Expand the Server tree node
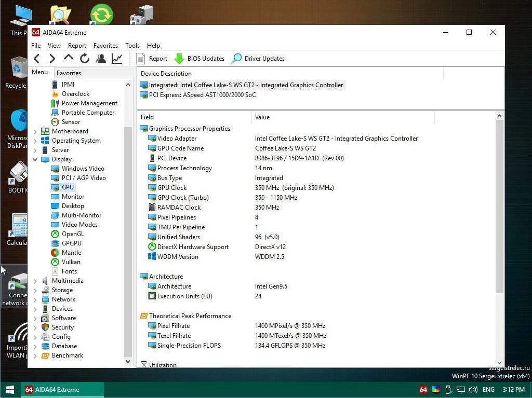The image size is (532, 398). tap(35, 150)
